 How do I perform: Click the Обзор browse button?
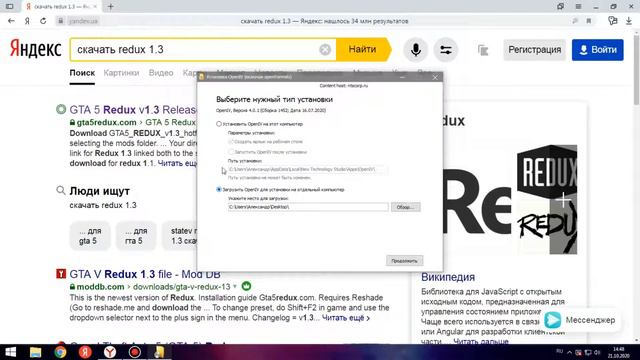[x=405, y=207]
